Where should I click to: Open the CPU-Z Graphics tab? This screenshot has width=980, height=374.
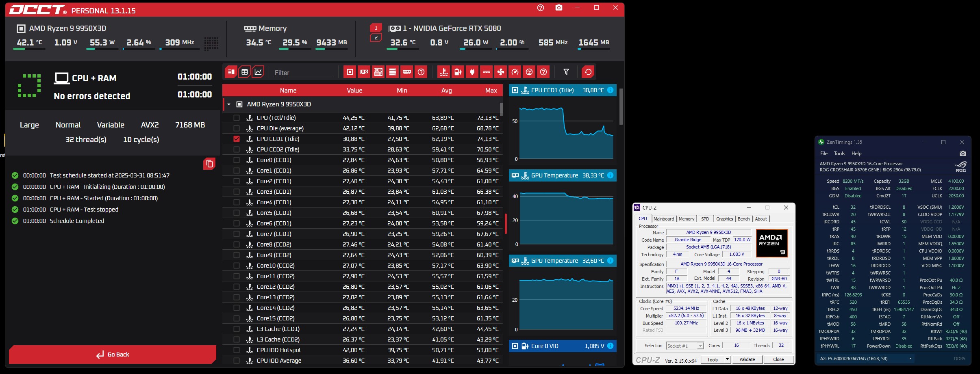click(x=725, y=219)
